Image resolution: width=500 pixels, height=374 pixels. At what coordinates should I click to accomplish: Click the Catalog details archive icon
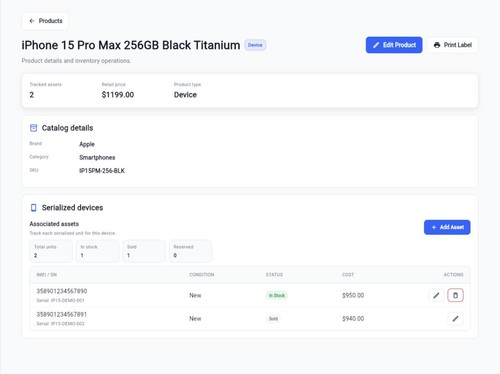(34, 128)
